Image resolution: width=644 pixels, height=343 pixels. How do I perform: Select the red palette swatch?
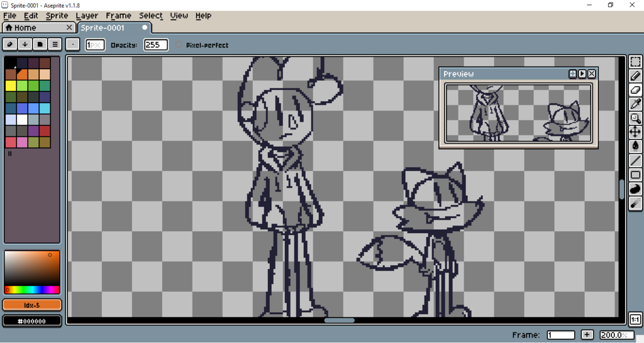(x=45, y=131)
